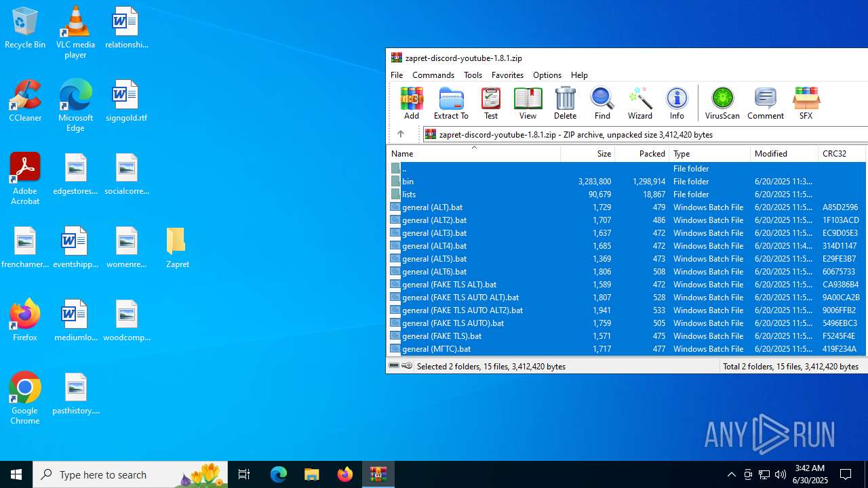Open the Help menu
The width and height of the screenshot is (868, 488).
pos(579,75)
